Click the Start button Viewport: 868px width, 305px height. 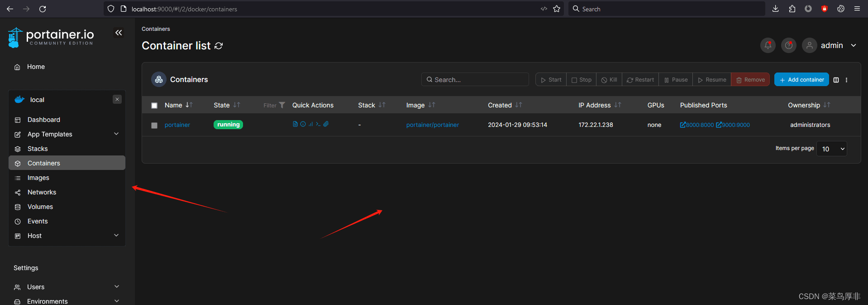[x=551, y=79]
